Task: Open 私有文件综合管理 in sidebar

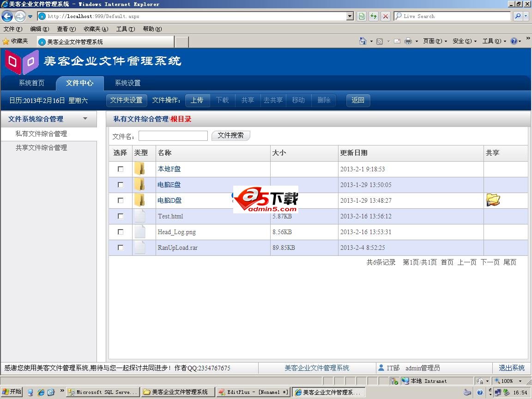Action: [42, 133]
